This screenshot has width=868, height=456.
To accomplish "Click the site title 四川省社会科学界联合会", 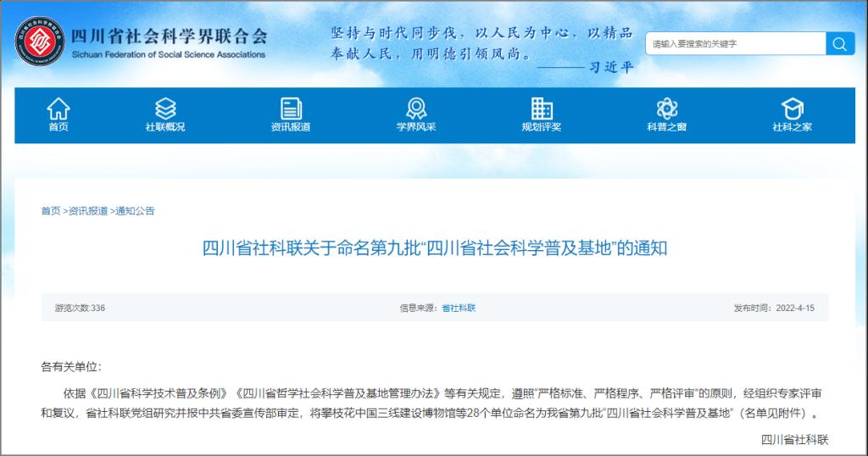I will pos(168,36).
